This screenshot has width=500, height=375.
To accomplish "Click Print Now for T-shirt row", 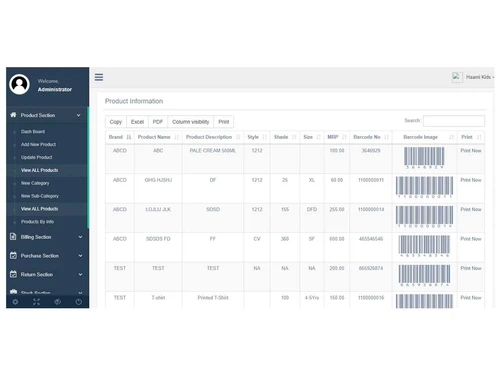I will tap(471, 297).
